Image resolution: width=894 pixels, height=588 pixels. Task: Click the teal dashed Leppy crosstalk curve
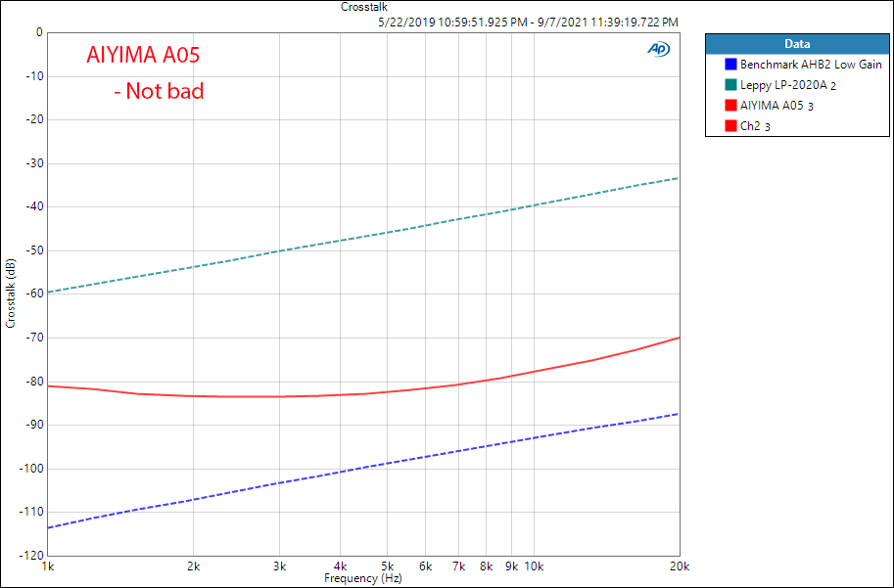[363, 236]
